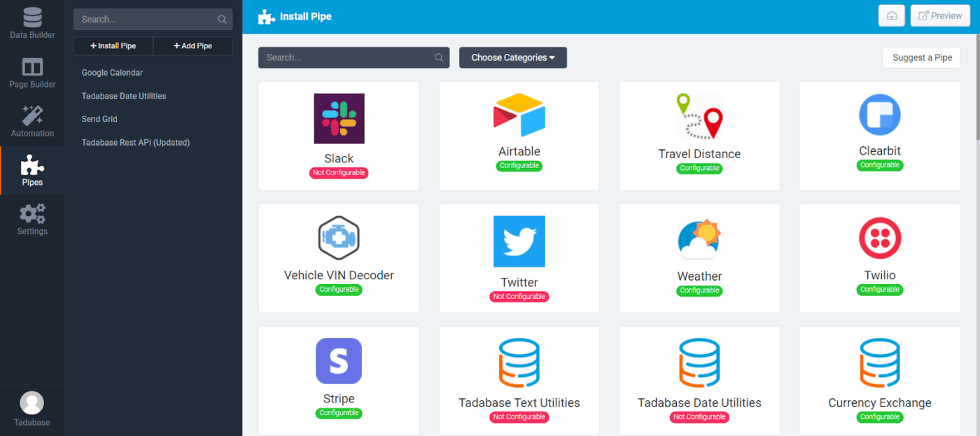Click the Tadabase user avatar
This screenshot has width=980, height=436.
tap(31, 402)
